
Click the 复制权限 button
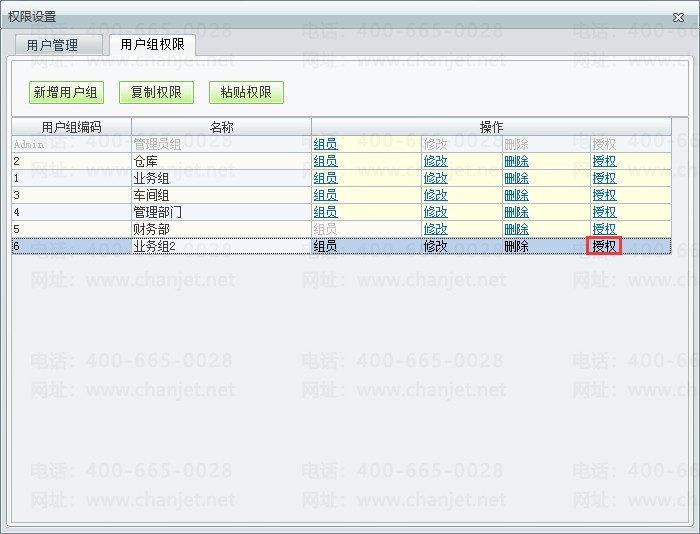[x=156, y=92]
